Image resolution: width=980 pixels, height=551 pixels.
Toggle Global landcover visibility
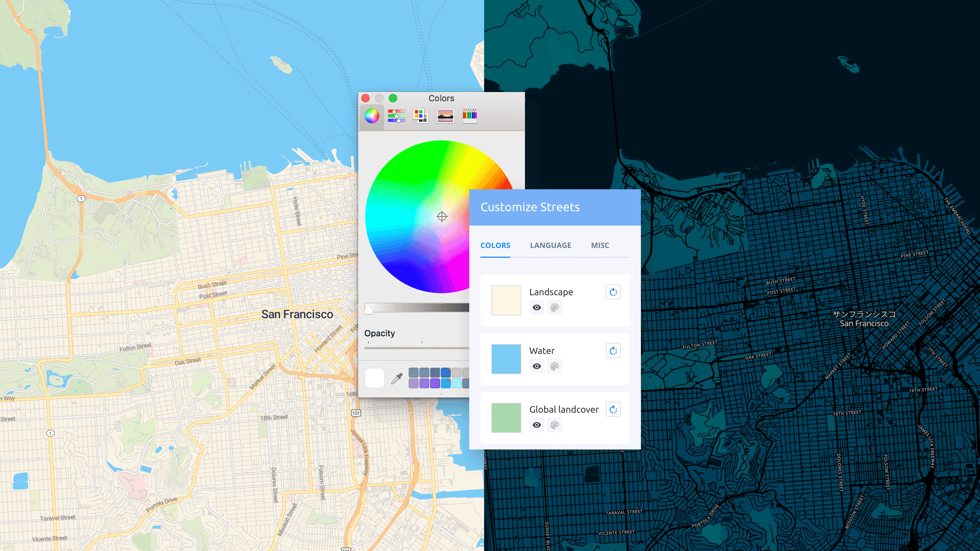[536, 425]
